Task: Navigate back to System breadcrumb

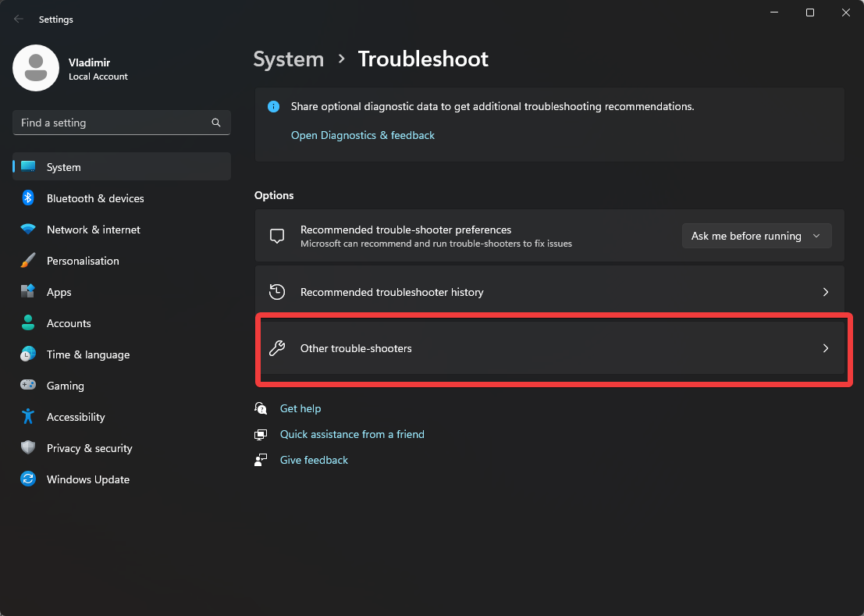Action: (x=288, y=59)
